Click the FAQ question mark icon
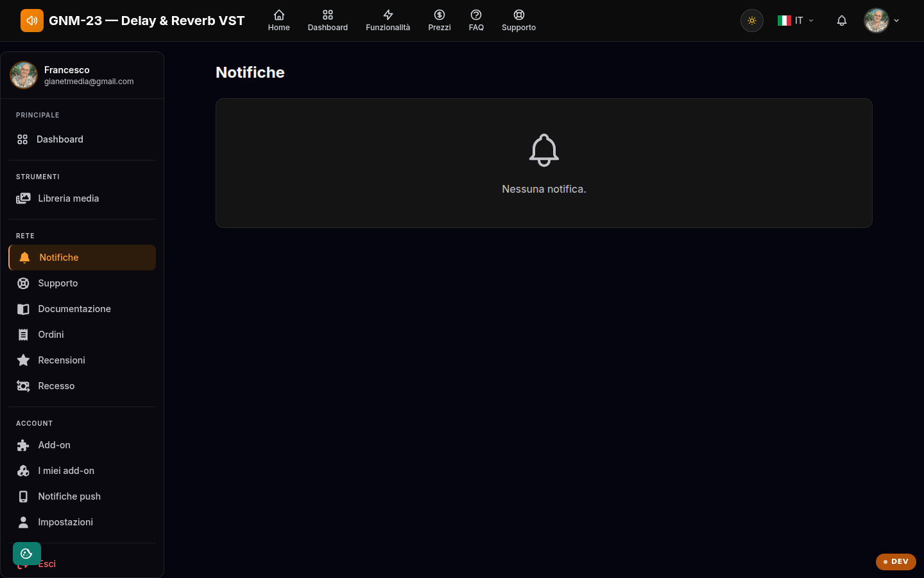Screen dimensions: 924x578 pyautogui.click(x=476, y=15)
